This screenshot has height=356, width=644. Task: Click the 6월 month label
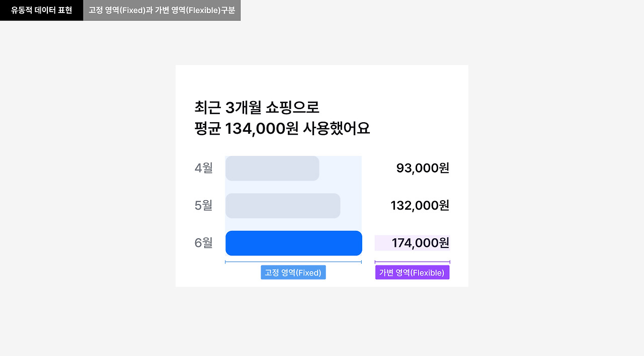204,243
